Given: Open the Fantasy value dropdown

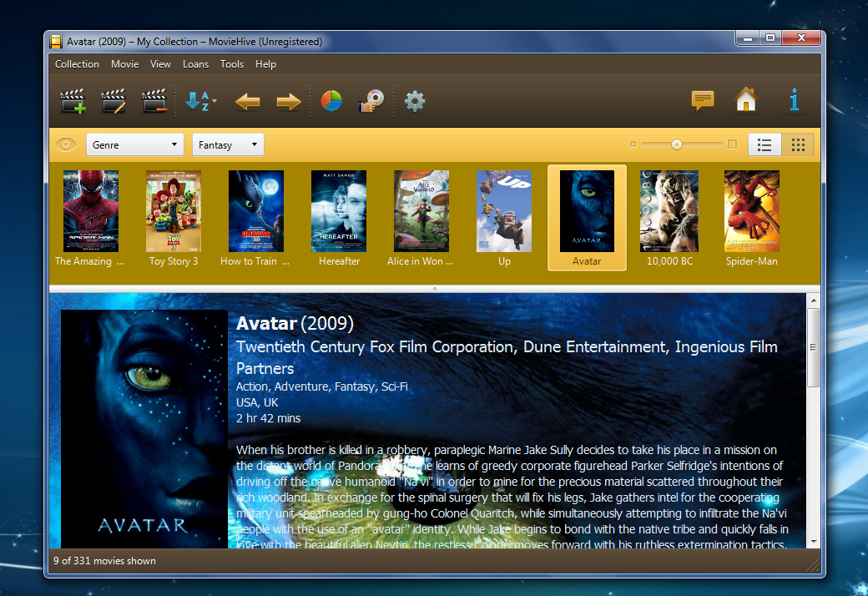Looking at the screenshot, I should point(228,144).
